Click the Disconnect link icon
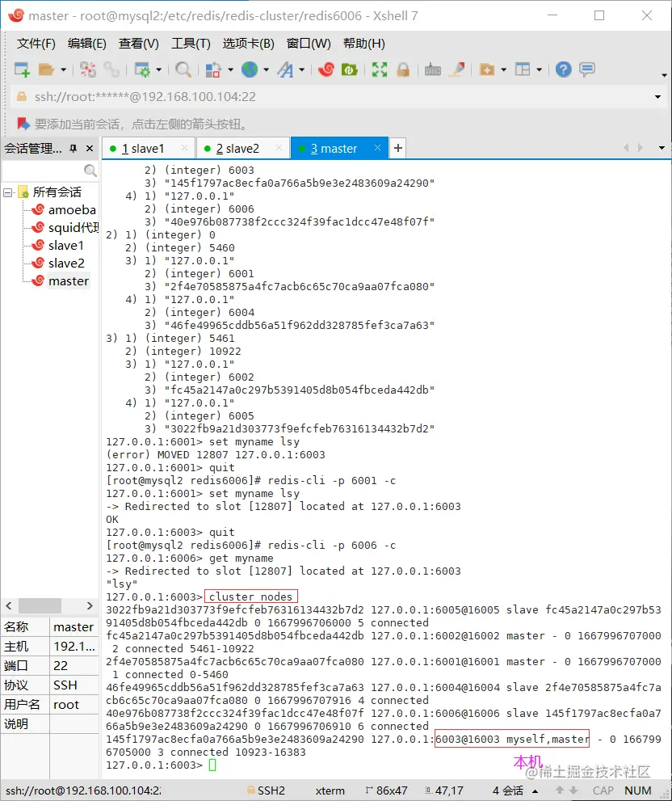 (111, 69)
